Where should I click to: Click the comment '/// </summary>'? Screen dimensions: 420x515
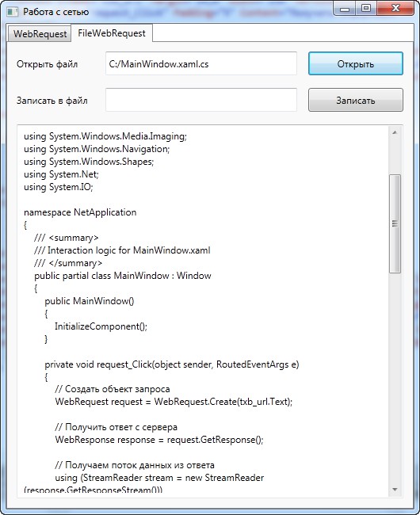[68, 263]
